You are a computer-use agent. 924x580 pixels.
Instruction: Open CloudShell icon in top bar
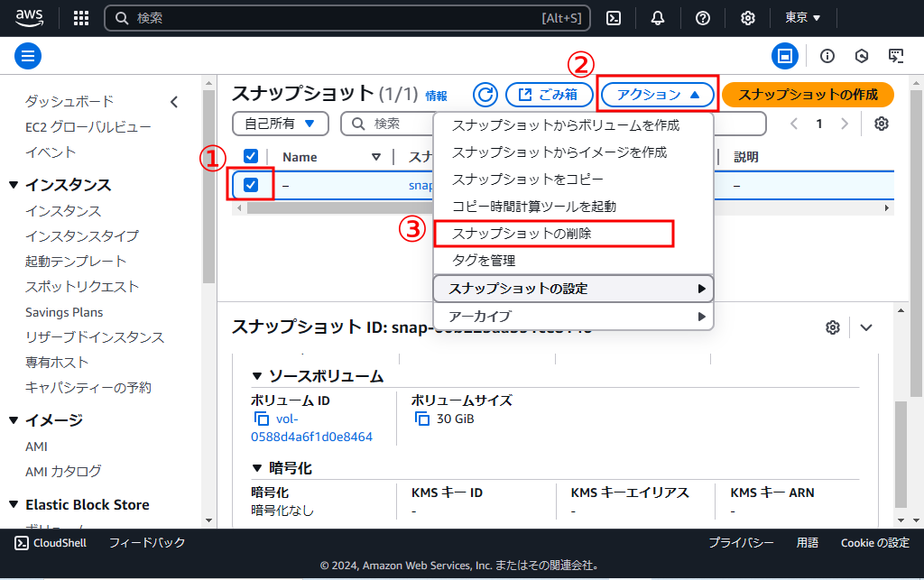(614, 18)
